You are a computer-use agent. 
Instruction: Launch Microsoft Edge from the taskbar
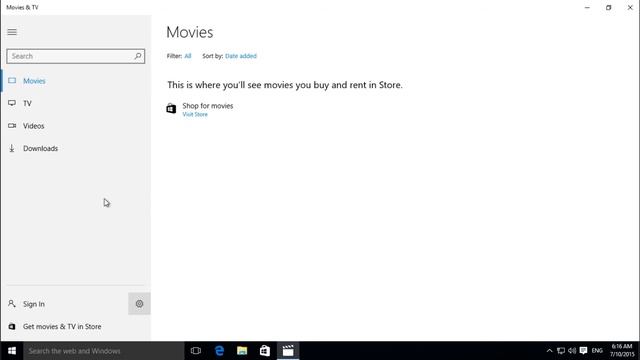tap(219, 351)
